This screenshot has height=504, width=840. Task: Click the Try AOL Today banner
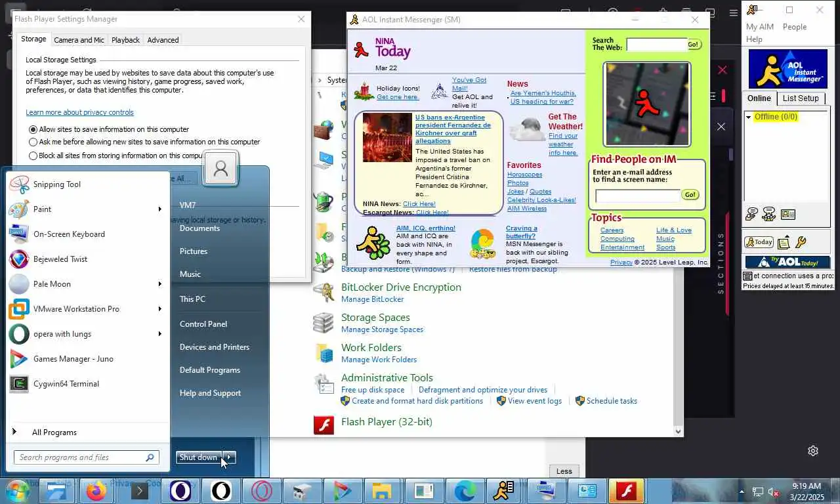(787, 262)
